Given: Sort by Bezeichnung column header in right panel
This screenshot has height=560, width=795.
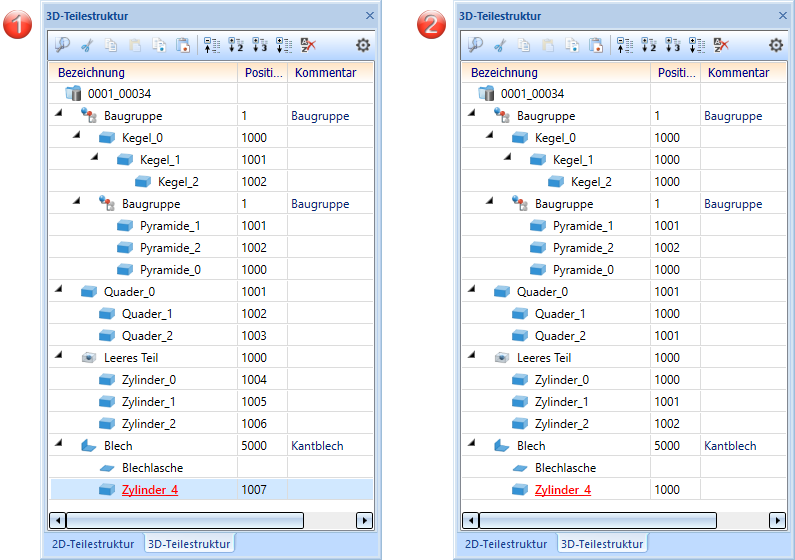Looking at the screenshot, I should 556,72.
